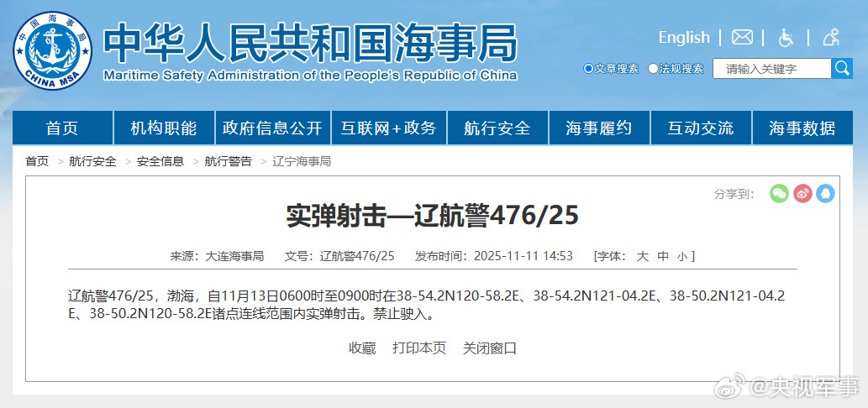Select the 文章搜索 radio button

(x=588, y=69)
